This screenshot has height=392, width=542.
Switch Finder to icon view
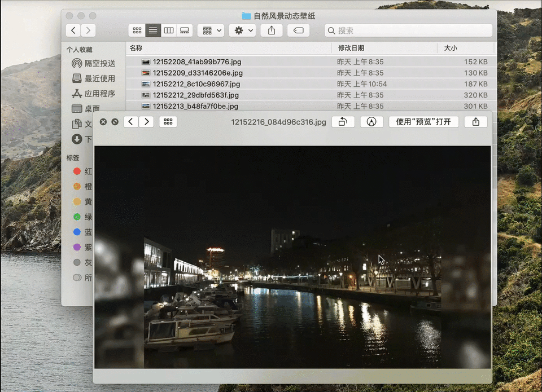[137, 30]
